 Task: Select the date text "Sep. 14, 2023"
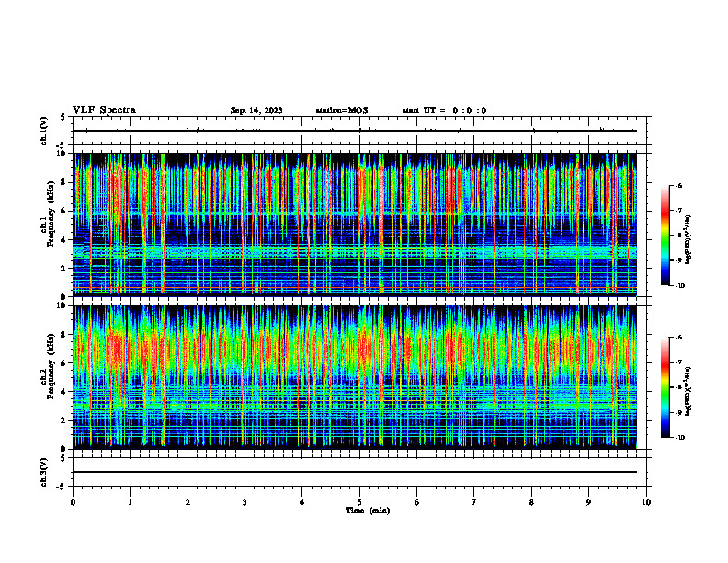[x=256, y=110]
